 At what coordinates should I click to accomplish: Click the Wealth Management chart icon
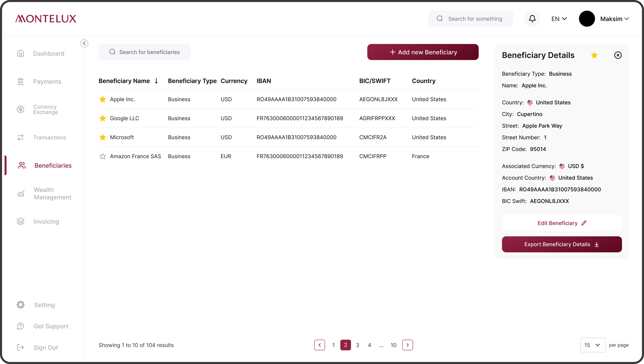tap(21, 194)
